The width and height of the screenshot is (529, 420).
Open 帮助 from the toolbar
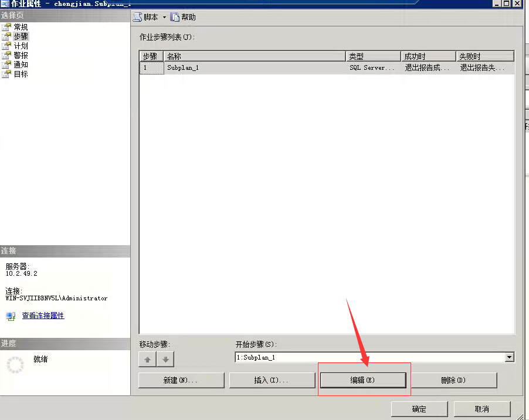pos(183,17)
